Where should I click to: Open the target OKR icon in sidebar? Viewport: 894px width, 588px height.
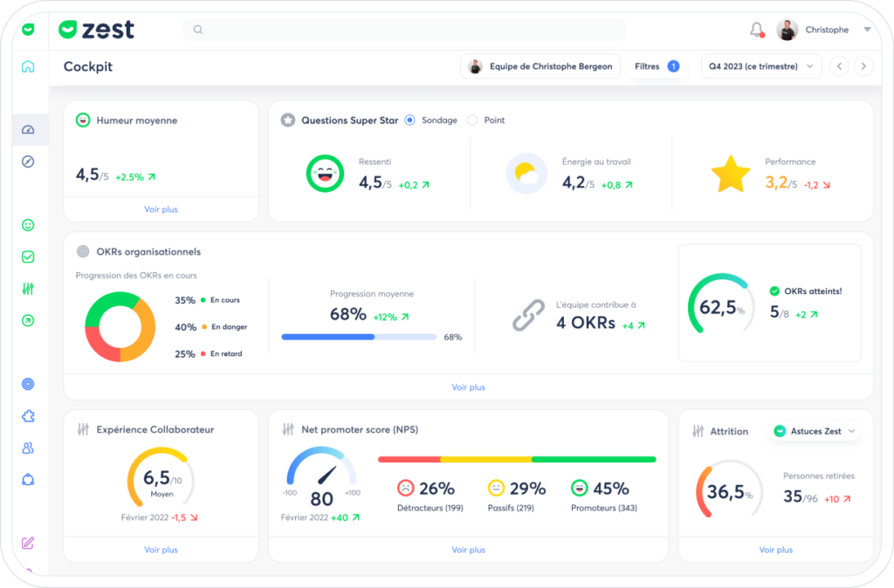tap(28, 384)
